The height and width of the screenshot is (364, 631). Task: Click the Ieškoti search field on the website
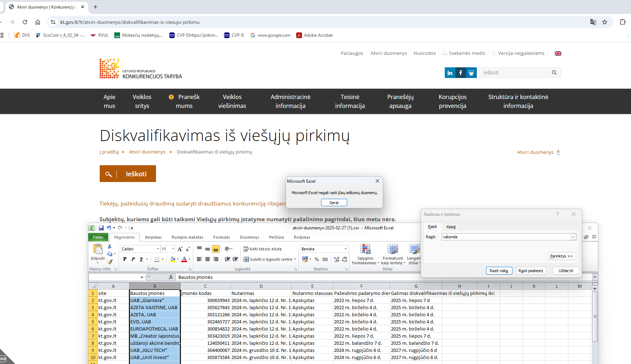tap(513, 73)
